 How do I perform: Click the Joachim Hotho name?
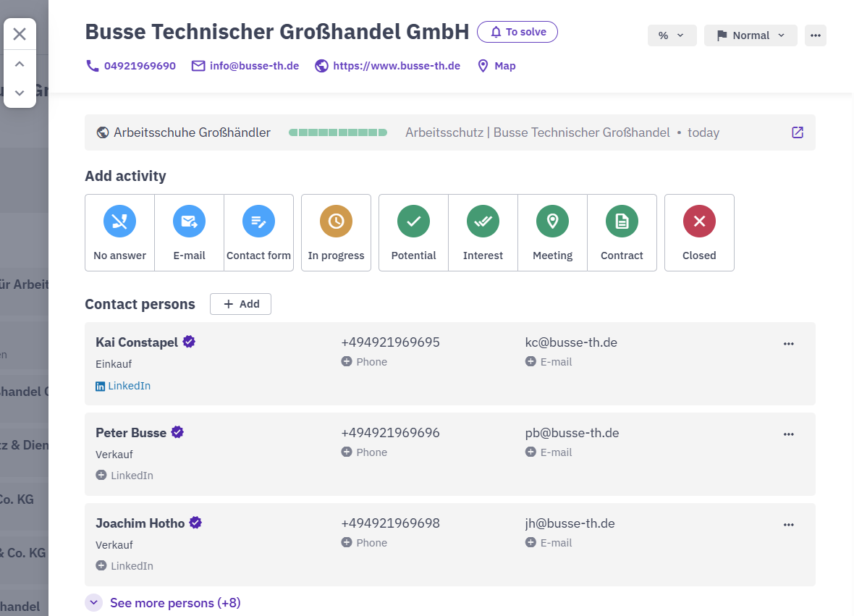point(140,523)
